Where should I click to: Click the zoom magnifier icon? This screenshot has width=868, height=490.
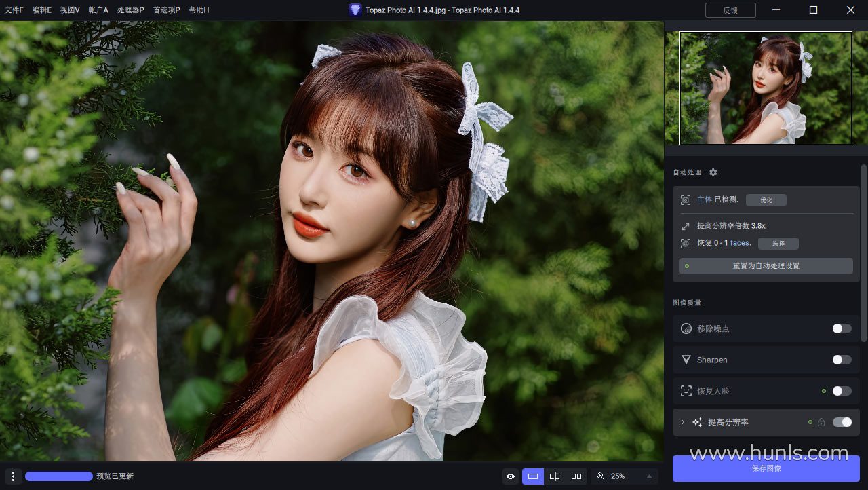pyautogui.click(x=600, y=476)
